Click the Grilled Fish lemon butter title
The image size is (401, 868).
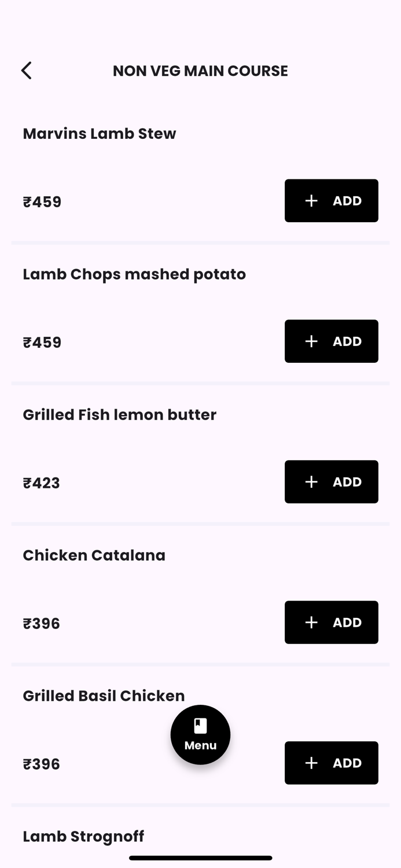[x=119, y=414]
